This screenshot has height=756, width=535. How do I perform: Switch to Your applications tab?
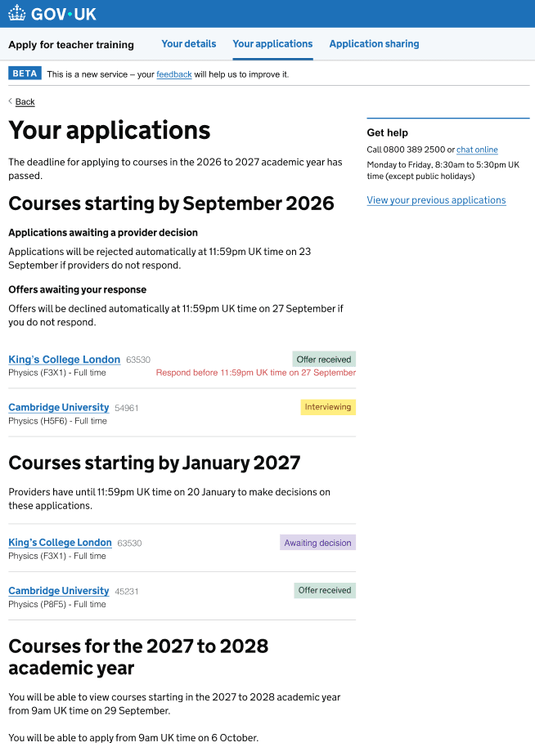pos(272,44)
